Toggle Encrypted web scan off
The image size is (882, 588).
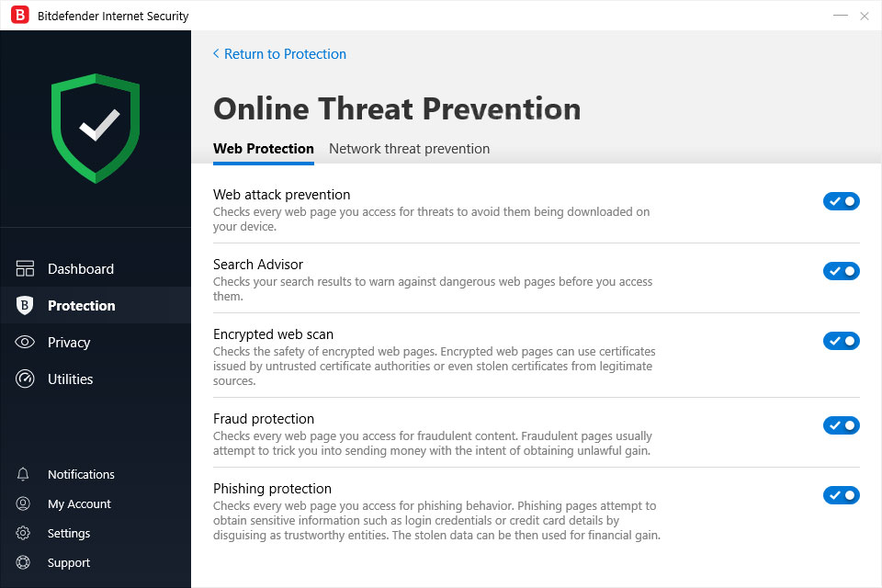tap(841, 341)
